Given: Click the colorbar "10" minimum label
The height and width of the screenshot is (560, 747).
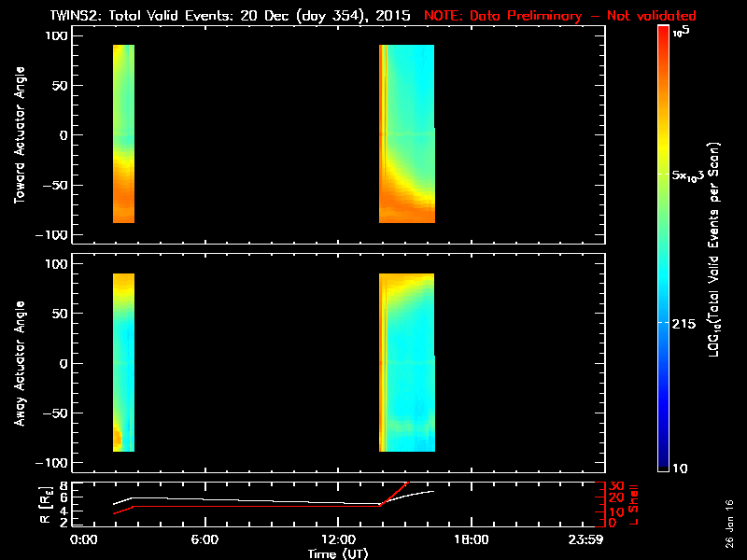Looking at the screenshot, I should pyautogui.click(x=680, y=469).
